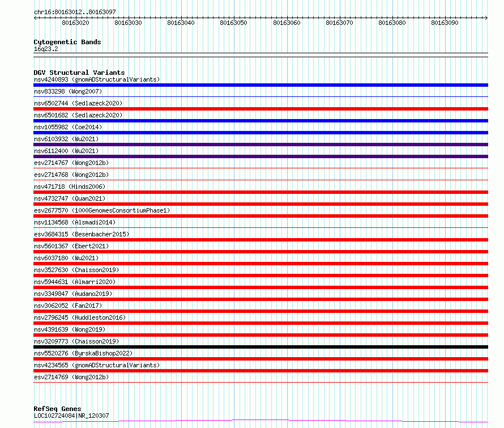This screenshot has height=428, width=504.
Task: Click the nsv6502744 (Sedlazeck2020) label
Action: (x=78, y=103)
